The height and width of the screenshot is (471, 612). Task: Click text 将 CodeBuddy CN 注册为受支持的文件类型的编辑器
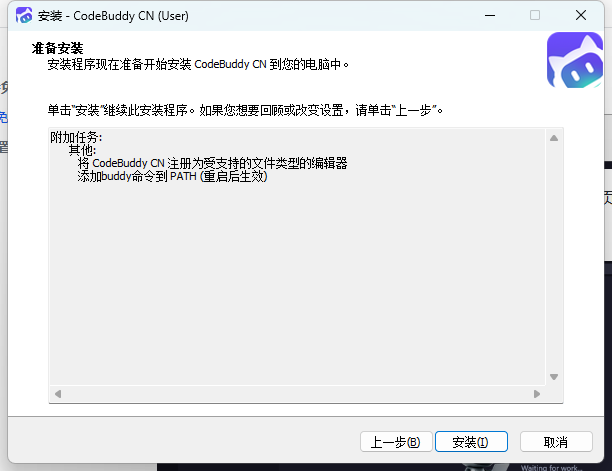[212, 163]
